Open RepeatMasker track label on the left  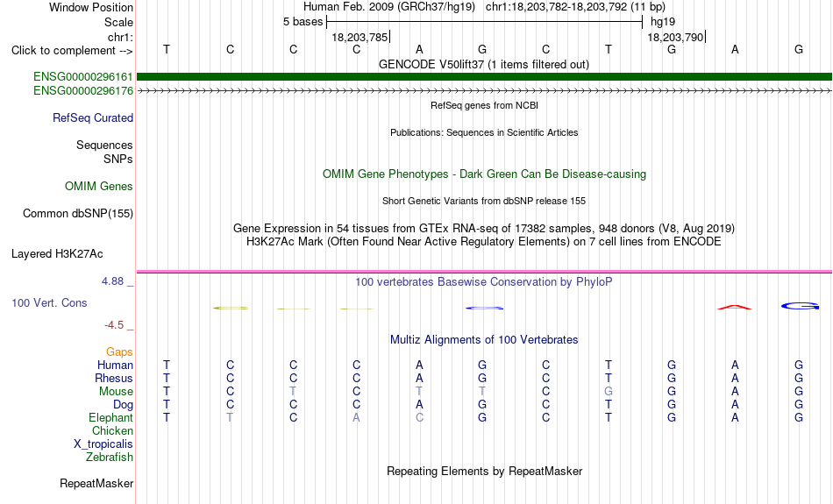[96, 483]
